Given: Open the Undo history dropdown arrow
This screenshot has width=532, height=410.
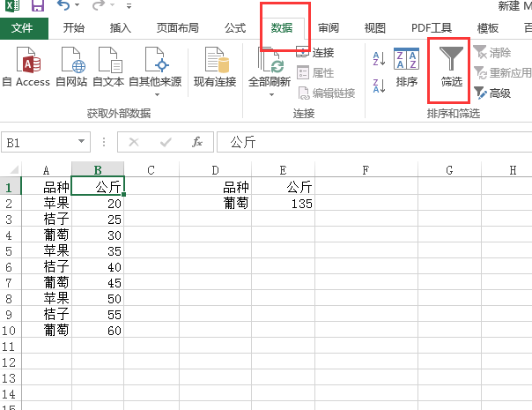Looking at the screenshot, I should pyautogui.click(x=77, y=5).
